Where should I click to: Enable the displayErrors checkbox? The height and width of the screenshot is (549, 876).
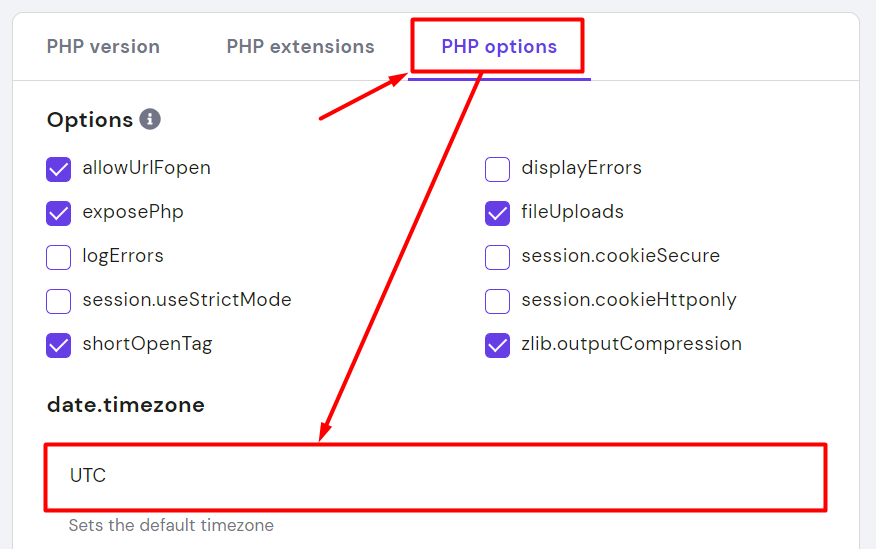tap(498, 169)
